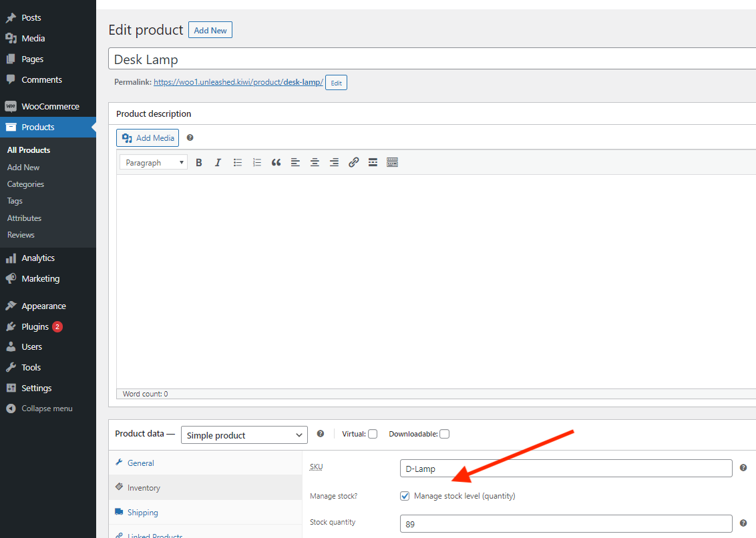Enable the Virtual product checkbox
The image size is (756, 538).
point(373,434)
